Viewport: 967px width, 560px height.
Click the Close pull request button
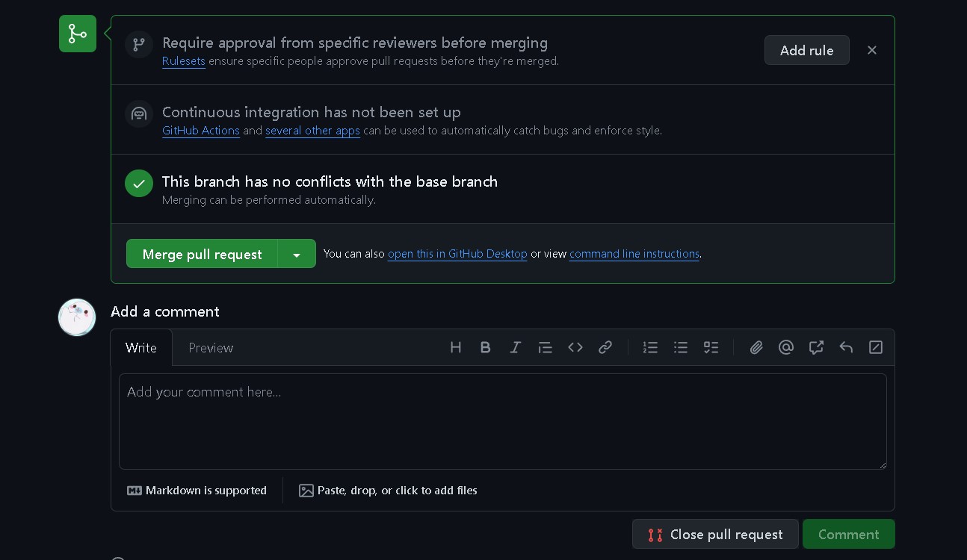[715, 535]
